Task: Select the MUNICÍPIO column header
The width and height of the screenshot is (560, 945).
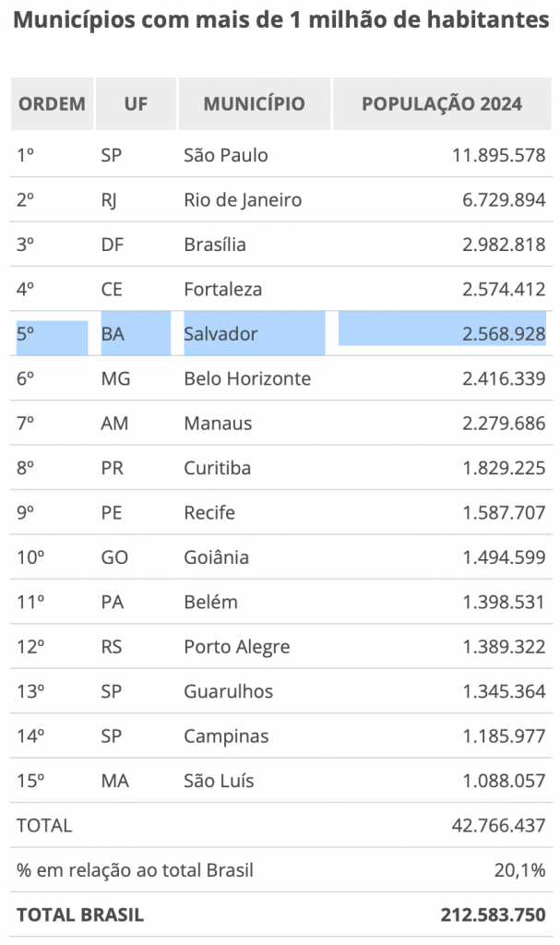Action: point(255,103)
